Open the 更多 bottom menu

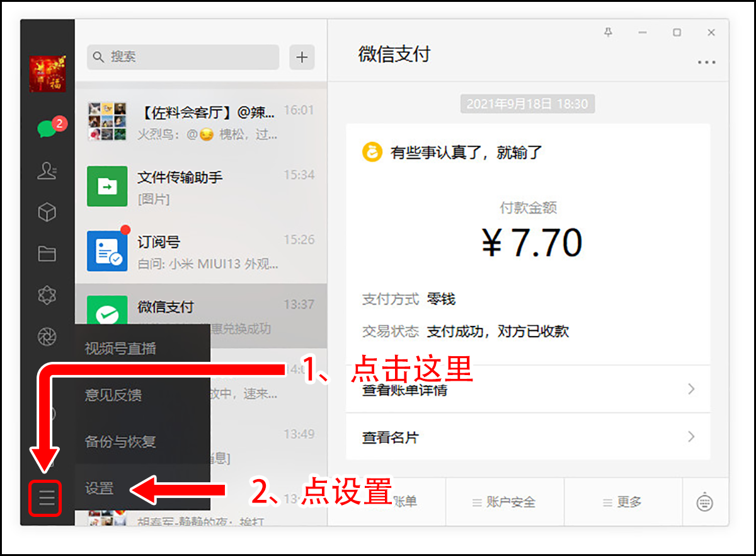pyautogui.click(x=622, y=502)
